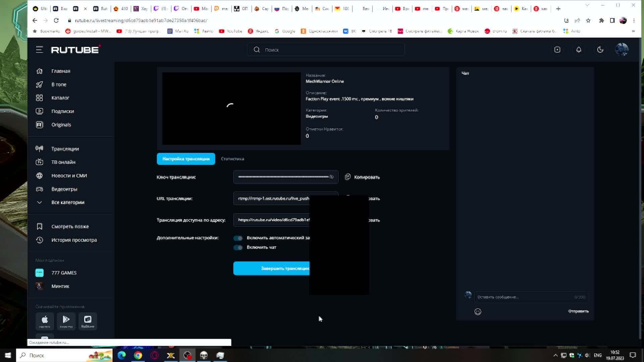
Task: Click the Оставить сообщение chat input field
Action: [x=523, y=297]
